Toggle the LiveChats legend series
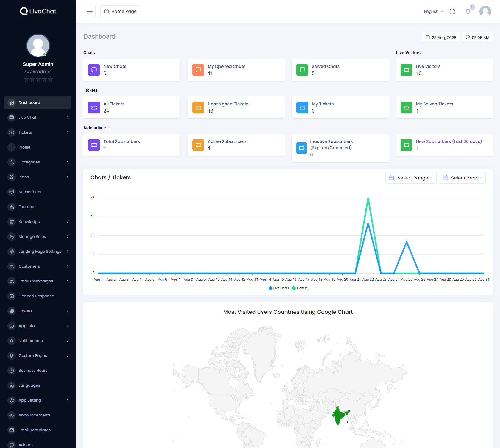The width and height of the screenshot is (500, 448). tap(279, 288)
